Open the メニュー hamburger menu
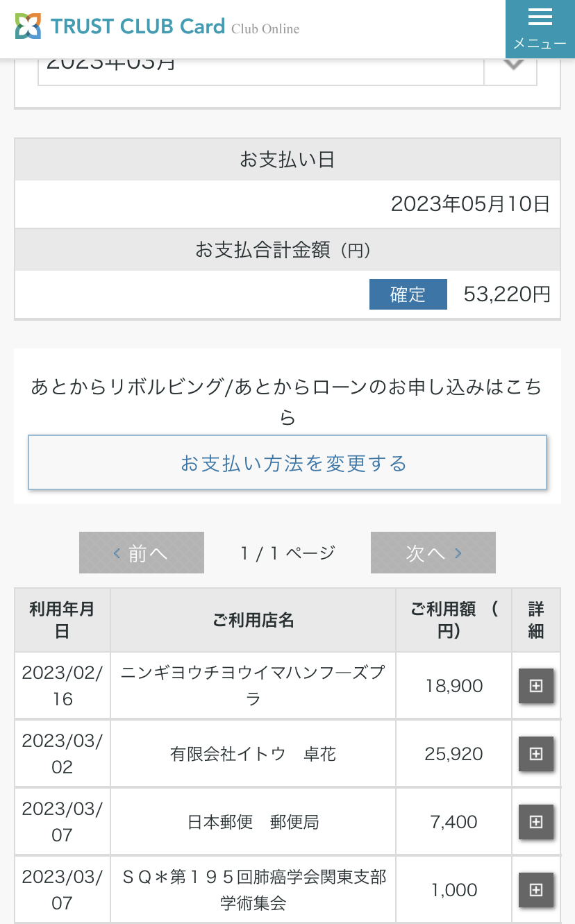 coord(540,28)
